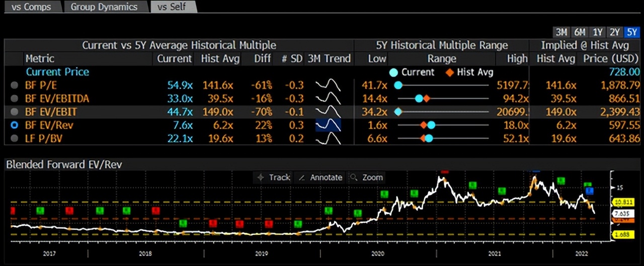
Task: Click current marker on BF EV/EBITDA range slider
Action: (x=419, y=98)
